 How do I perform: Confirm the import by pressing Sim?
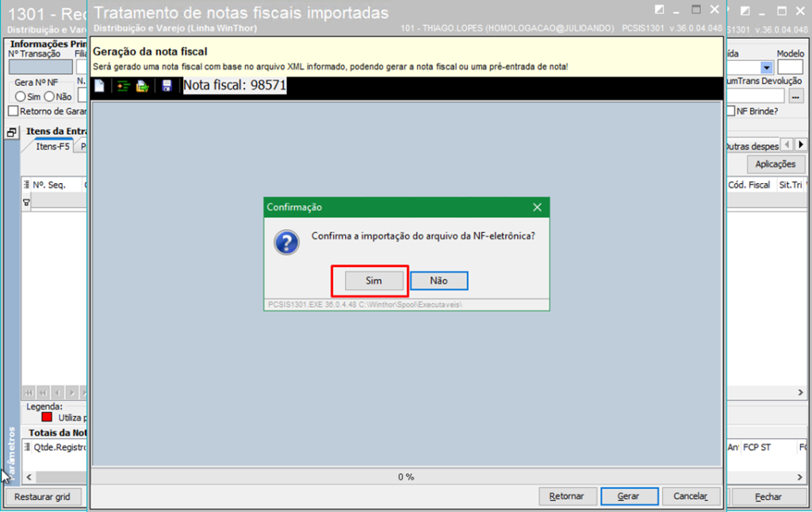(x=373, y=281)
